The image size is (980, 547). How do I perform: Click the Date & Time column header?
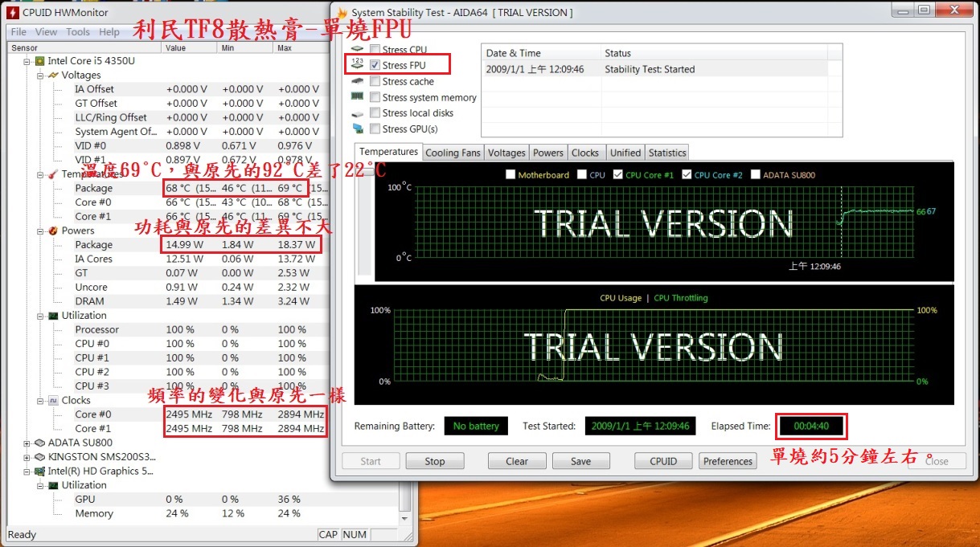pyautogui.click(x=541, y=53)
